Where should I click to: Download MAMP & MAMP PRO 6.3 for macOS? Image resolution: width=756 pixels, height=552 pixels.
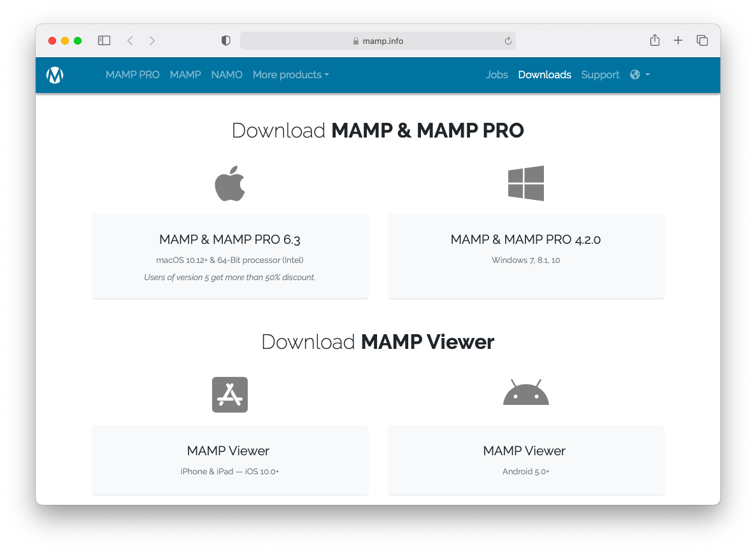(x=230, y=257)
